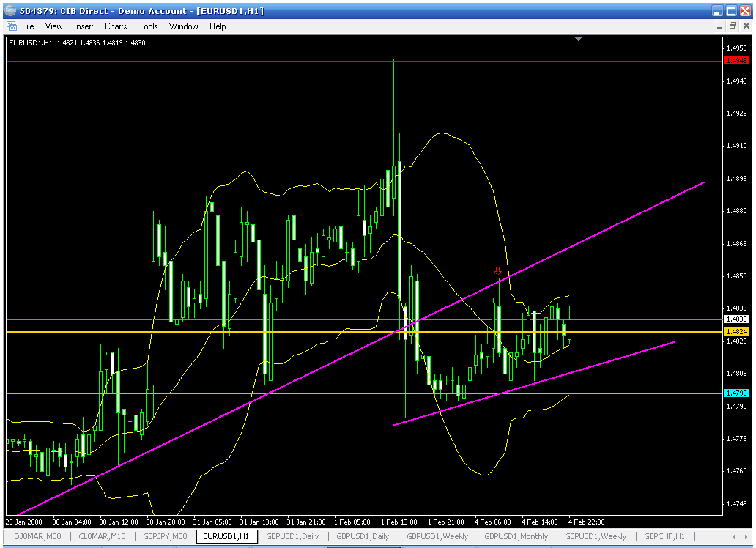
Task: Expand the Window menu
Action: [183, 26]
